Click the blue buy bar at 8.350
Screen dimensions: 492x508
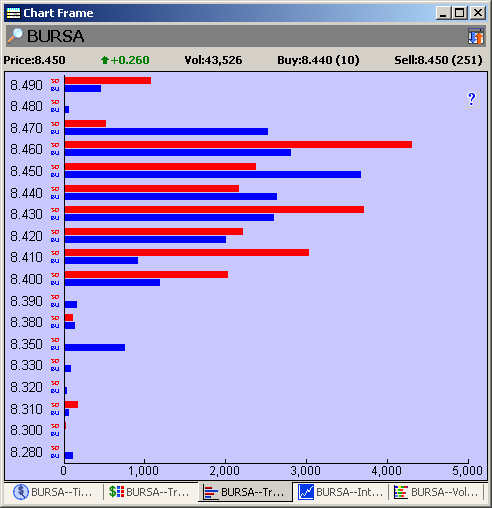[95, 347]
